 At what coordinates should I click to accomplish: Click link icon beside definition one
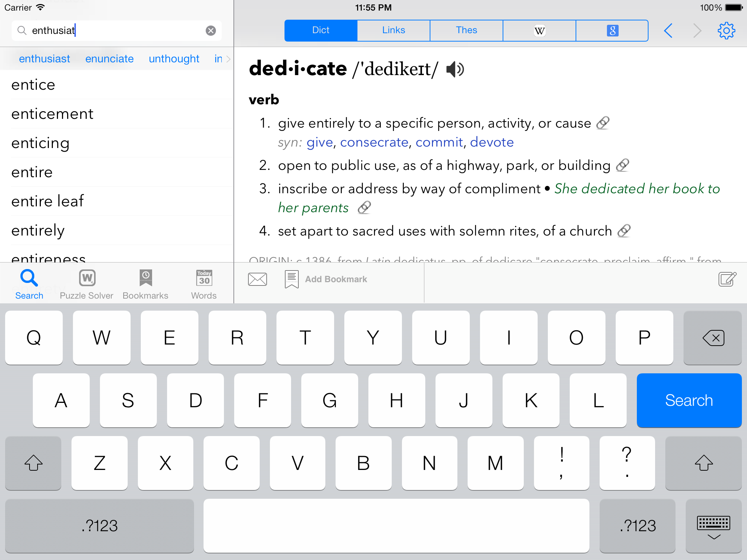(603, 123)
